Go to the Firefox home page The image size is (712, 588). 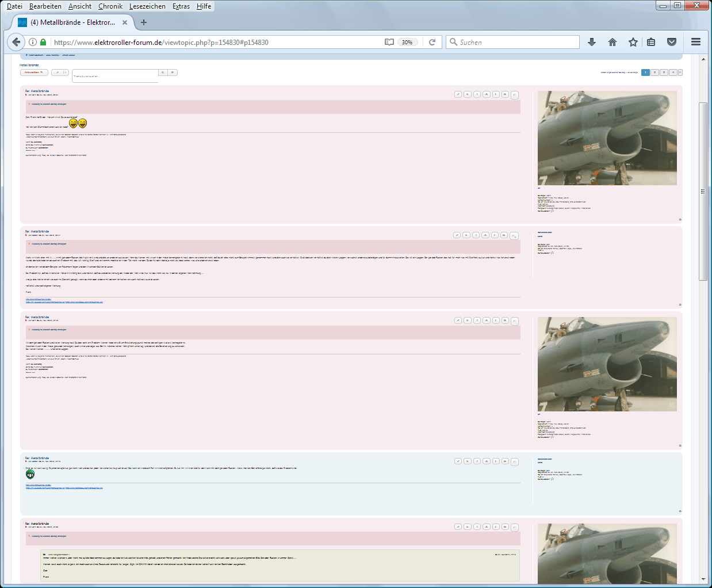click(613, 42)
